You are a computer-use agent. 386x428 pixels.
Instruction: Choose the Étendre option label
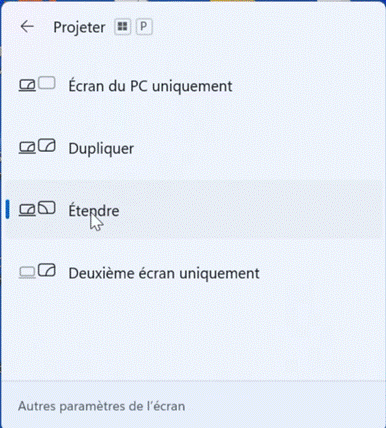coord(94,211)
